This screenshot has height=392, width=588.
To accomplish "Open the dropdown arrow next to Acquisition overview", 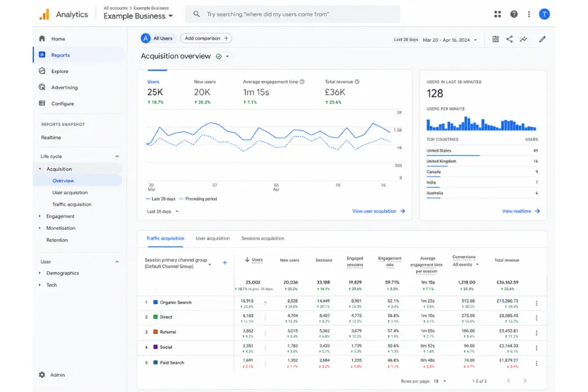I will pyautogui.click(x=227, y=56).
